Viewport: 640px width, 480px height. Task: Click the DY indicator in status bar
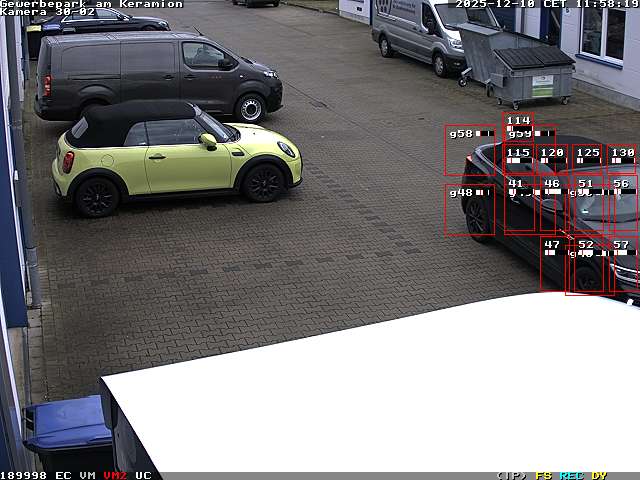(x=599, y=475)
